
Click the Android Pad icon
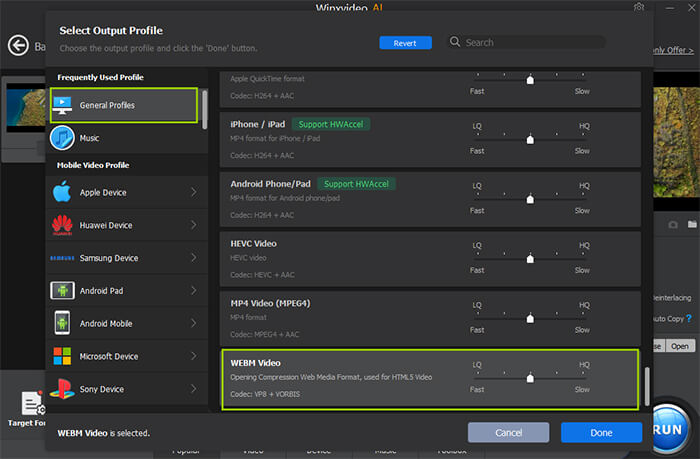click(x=62, y=291)
